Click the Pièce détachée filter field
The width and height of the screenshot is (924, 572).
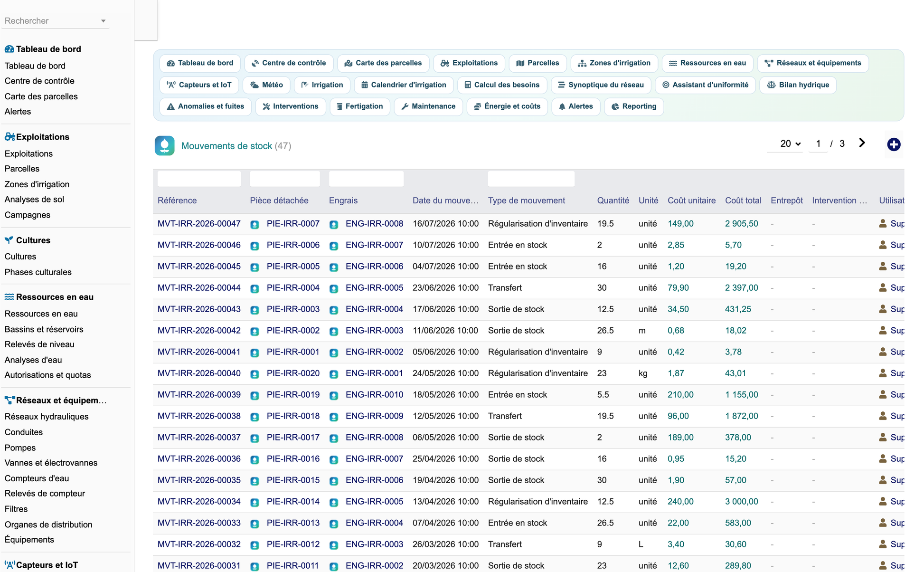tap(285, 179)
